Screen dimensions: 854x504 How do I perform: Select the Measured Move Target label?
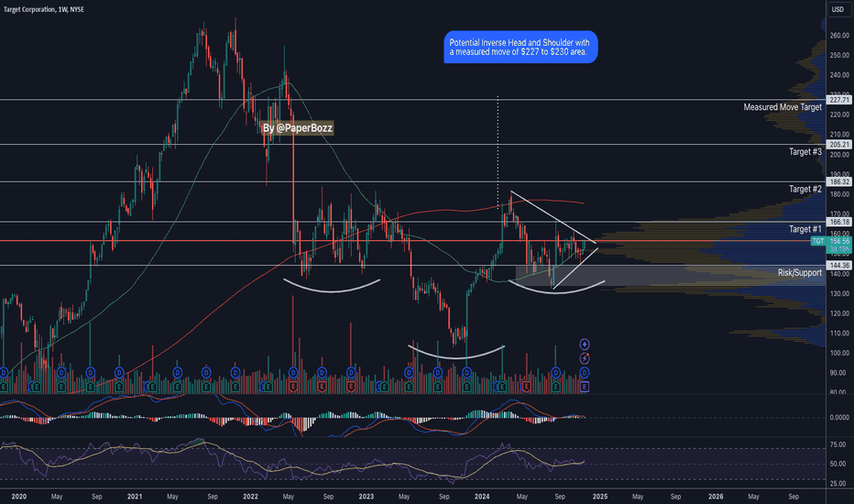[x=783, y=107]
